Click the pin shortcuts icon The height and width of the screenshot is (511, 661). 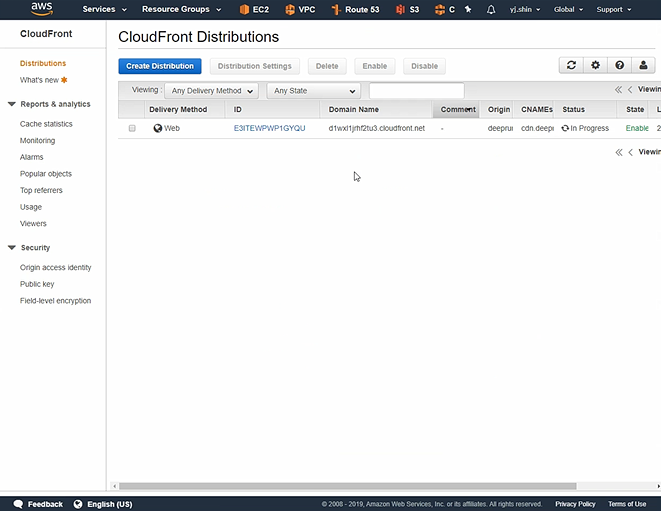(x=468, y=9)
